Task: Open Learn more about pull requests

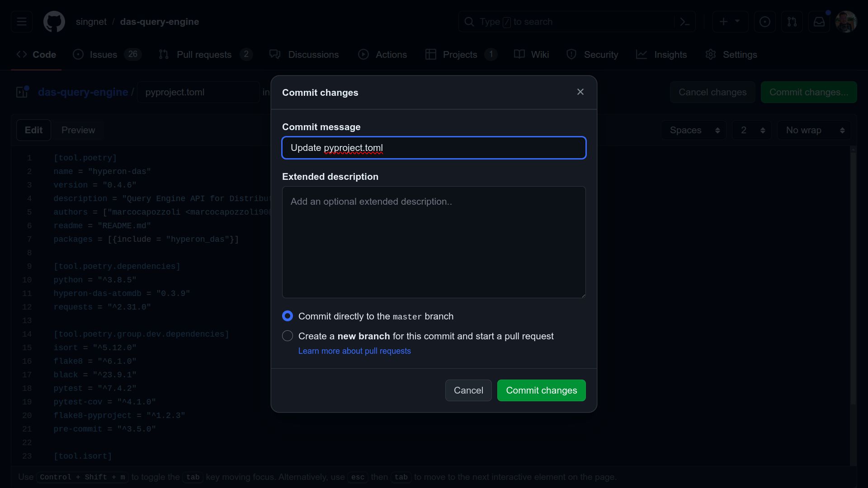Action: pos(354,351)
